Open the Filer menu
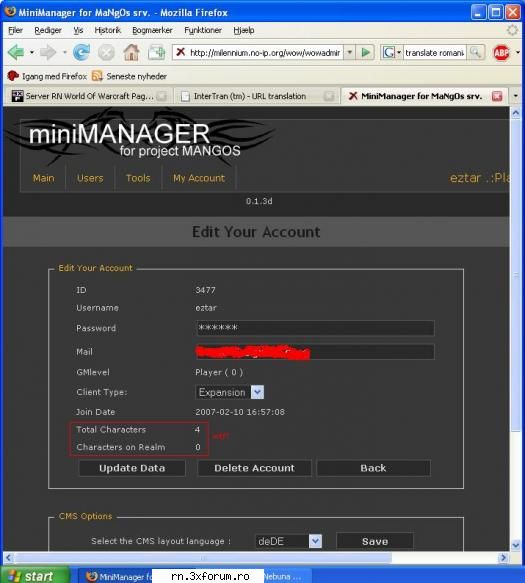525x583 pixels. click(16, 30)
